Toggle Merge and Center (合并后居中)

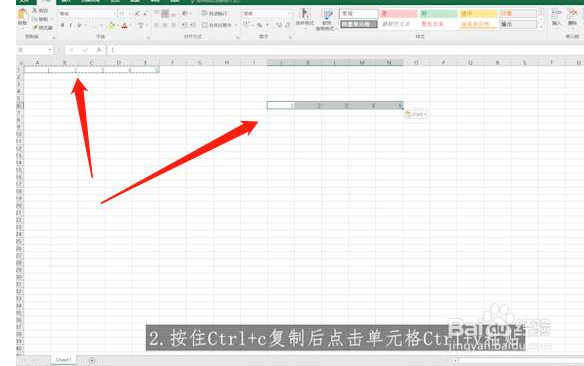(x=218, y=25)
